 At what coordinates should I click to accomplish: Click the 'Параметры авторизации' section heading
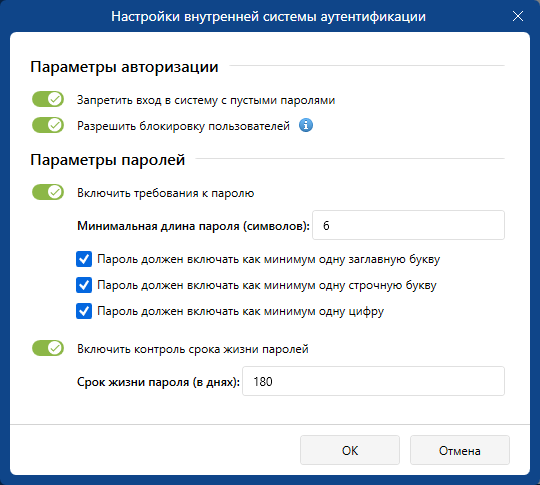(x=124, y=67)
